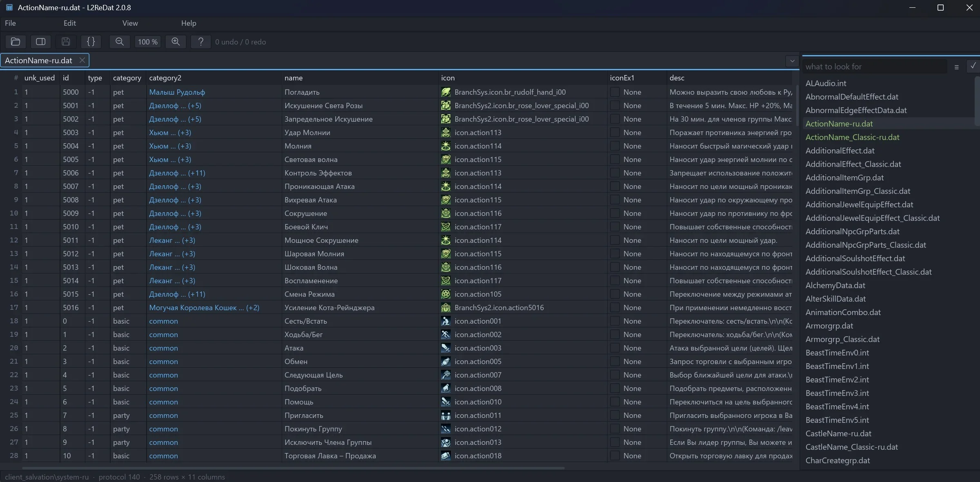Toggle the side panel layout icon
Image resolution: width=980 pixels, height=482 pixels.
41,42
